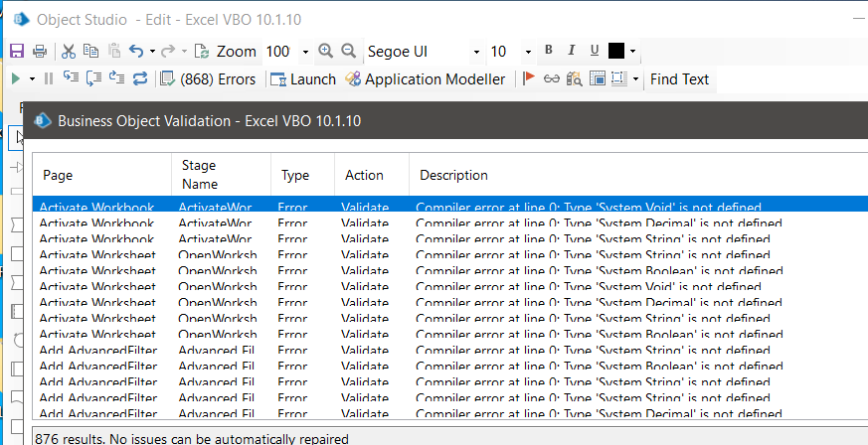Click the Zoom Out magnifier icon
The height and width of the screenshot is (445, 868).
348,52
